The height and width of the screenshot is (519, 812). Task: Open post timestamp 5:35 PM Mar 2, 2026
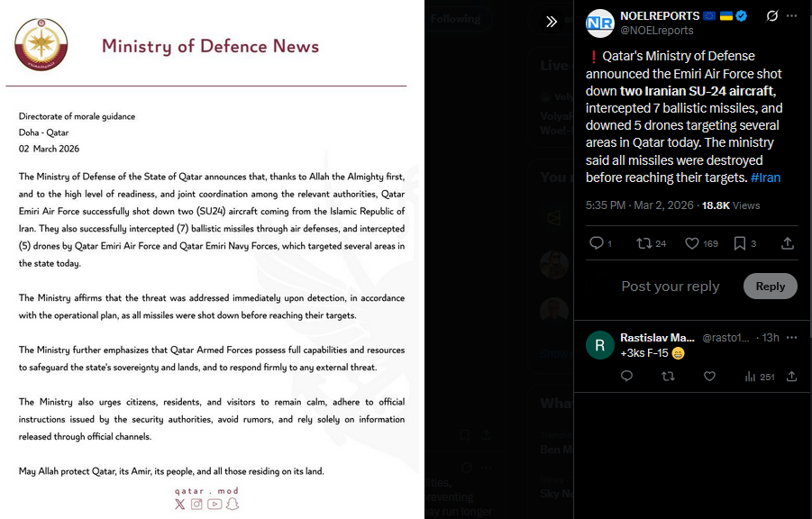(x=640, y=205)
